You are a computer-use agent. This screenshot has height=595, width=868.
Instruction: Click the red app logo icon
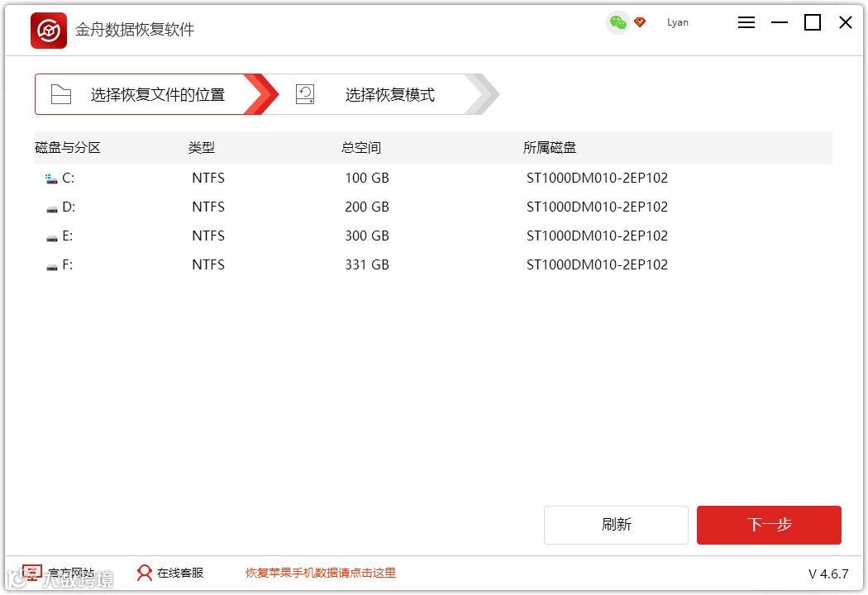click(49, 31)
